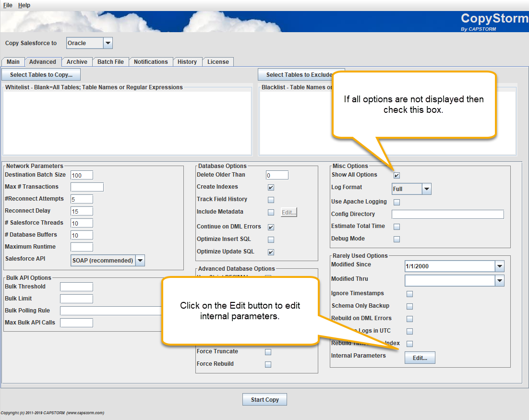Switch to the Main tab
This screenshot has height=420, width=529.
pyautogui.click(x=13, y=62)
